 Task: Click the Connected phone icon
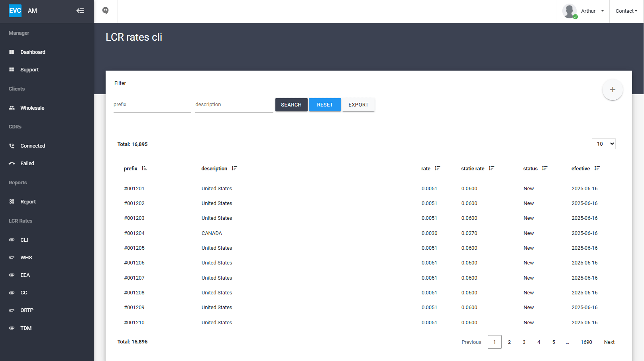point(12,146)
